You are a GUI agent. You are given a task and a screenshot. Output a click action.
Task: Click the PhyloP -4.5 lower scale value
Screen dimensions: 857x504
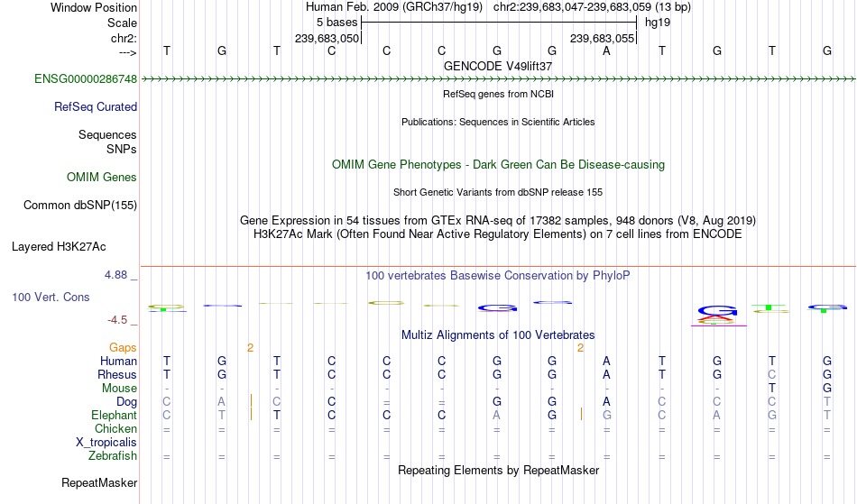click(117, 320)
